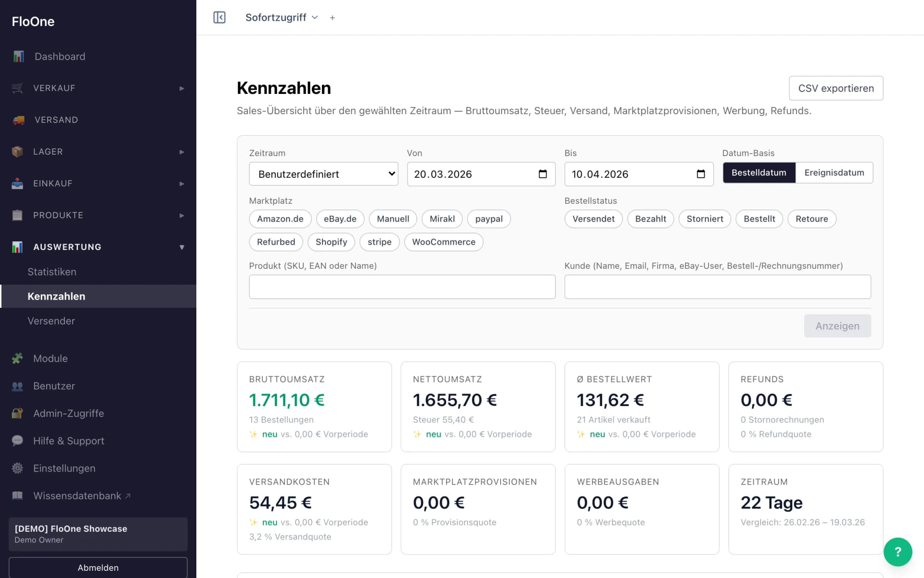Add a new quick-access tab with plus icon
Viewport: 924px width, 578px height.
click(x=332, y=18)
